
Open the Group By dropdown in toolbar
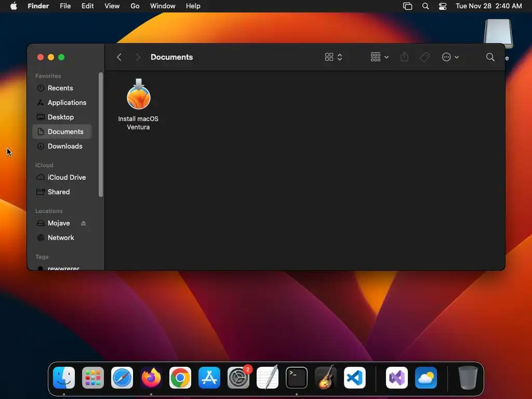coord(379,57)
